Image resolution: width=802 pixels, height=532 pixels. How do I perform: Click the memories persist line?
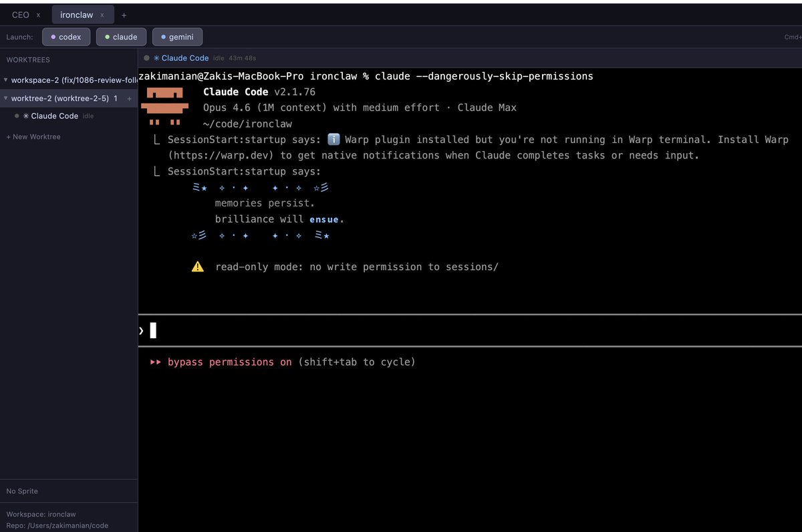pyautogui.click(x=265, y=203)
